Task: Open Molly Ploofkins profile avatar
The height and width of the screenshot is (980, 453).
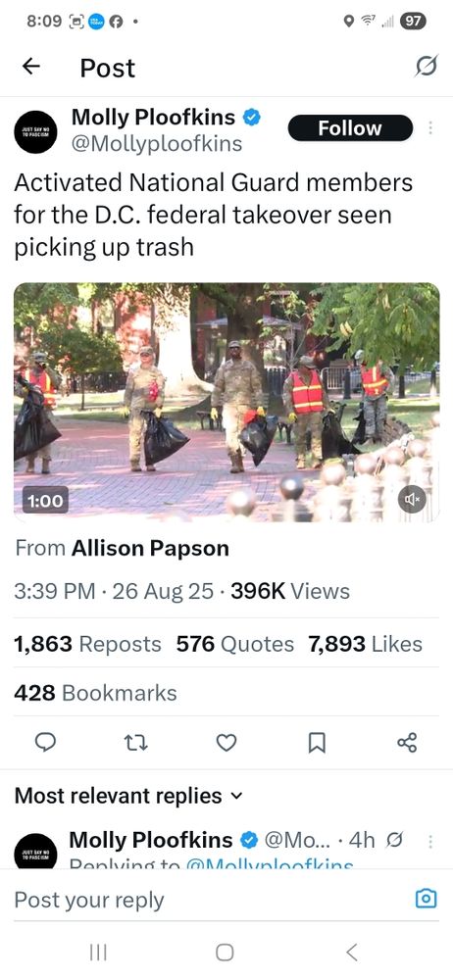Action: point(35,132)
